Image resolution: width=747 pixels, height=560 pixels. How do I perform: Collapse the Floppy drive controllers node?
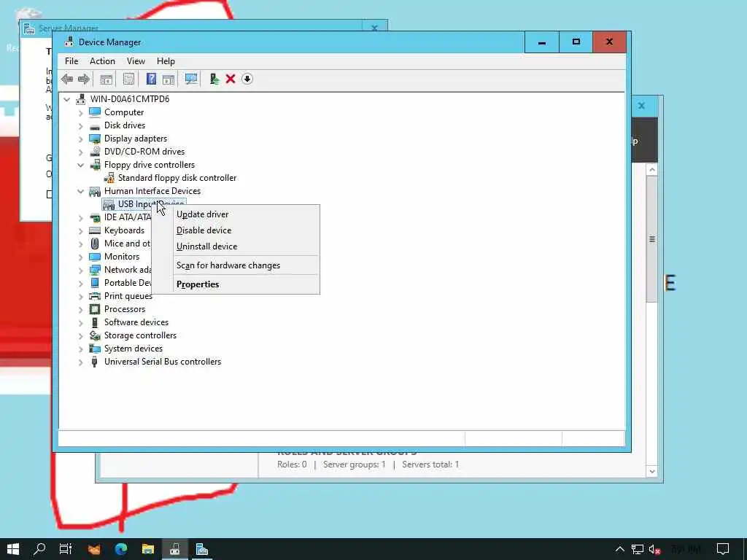(80, 166)
